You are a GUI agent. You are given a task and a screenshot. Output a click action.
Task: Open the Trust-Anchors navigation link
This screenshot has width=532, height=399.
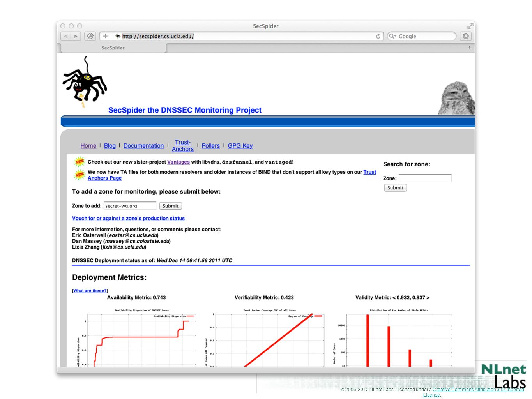click(x=183, y=146)
